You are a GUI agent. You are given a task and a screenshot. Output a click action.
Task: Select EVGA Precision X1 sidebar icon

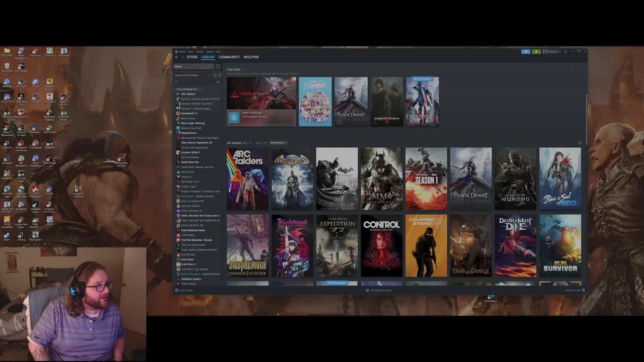(x=178, y=211)
